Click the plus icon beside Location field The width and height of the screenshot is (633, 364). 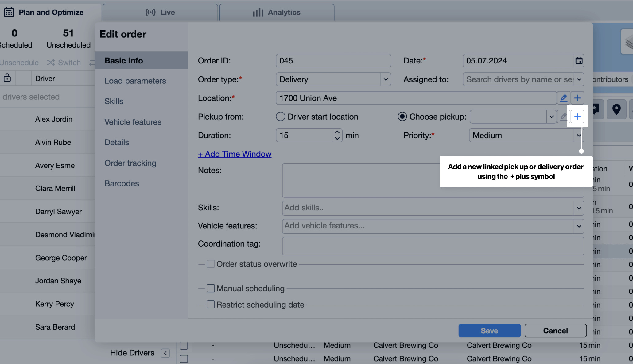point(577,98)
